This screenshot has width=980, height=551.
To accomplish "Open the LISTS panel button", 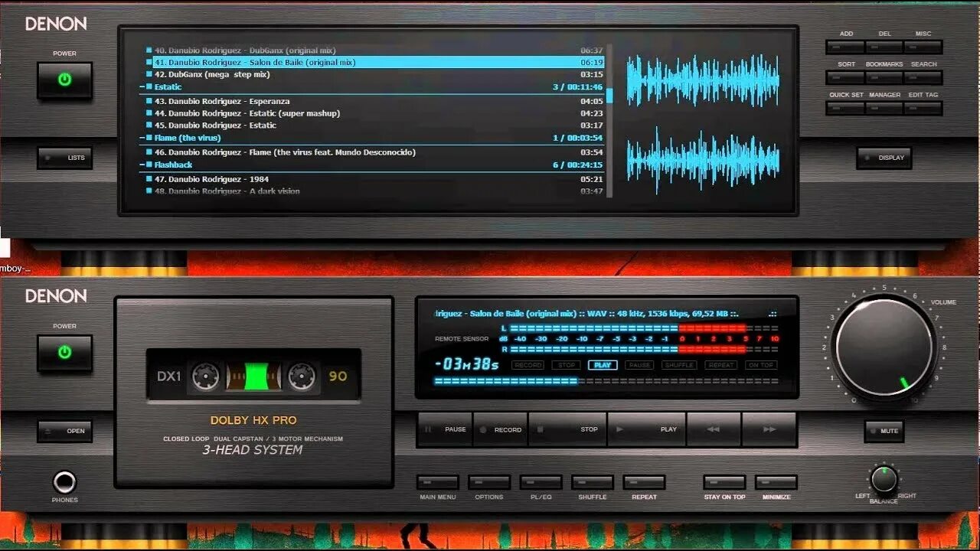I will (x=65, y=158).
